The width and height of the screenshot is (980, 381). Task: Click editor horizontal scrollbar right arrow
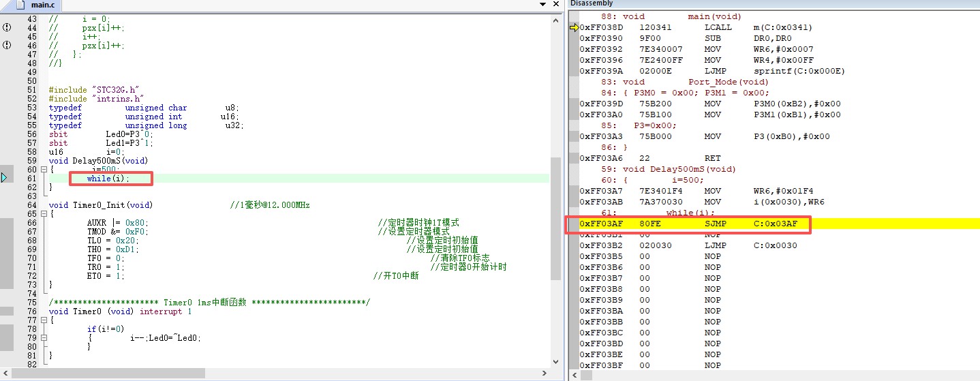545,374
